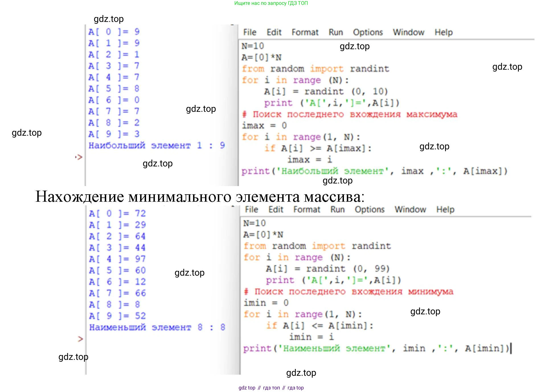Click shell output 'A[ 9 ]= 52'
The width and height of the screenshot is (543, 392).
117,316
